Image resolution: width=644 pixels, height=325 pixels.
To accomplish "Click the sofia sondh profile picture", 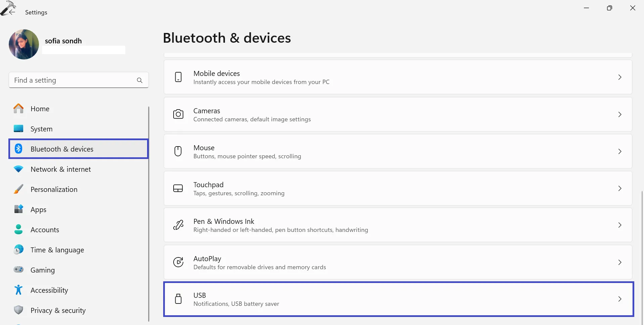I will pos(24,44).
